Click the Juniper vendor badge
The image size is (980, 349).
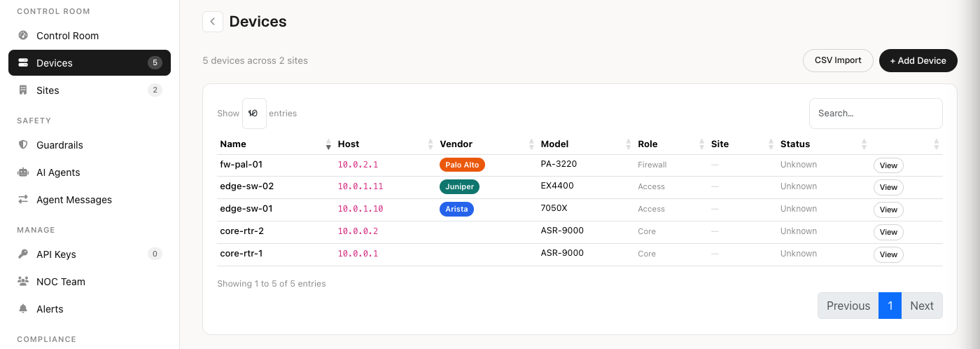pyautogui.click(x=459, y=186)
